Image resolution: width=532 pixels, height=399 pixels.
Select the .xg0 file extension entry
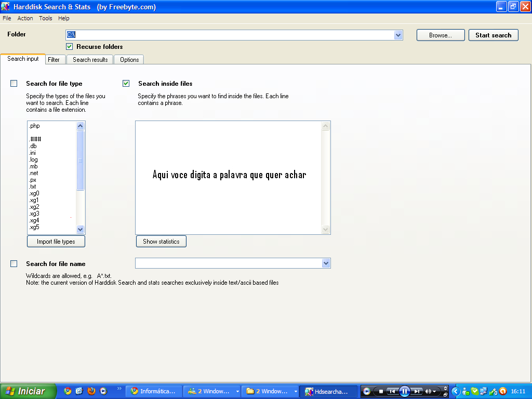pos(34,193)
